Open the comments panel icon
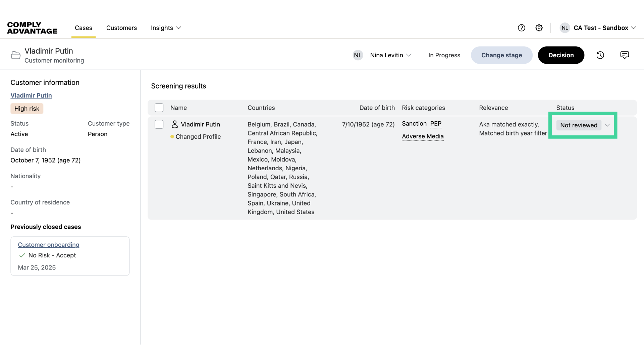Image resolution: width=644 pixels, height=362 pixels. coord(625,55)
